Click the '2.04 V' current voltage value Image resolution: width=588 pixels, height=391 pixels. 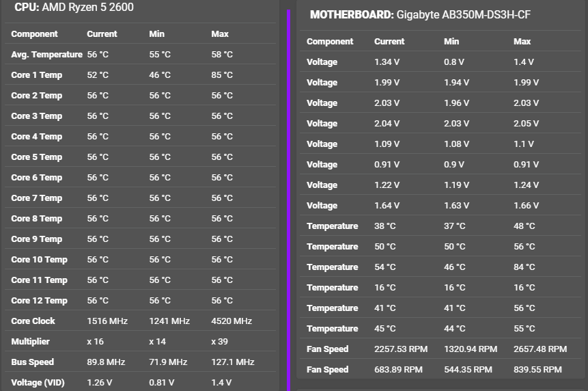(x=387, y=124)
